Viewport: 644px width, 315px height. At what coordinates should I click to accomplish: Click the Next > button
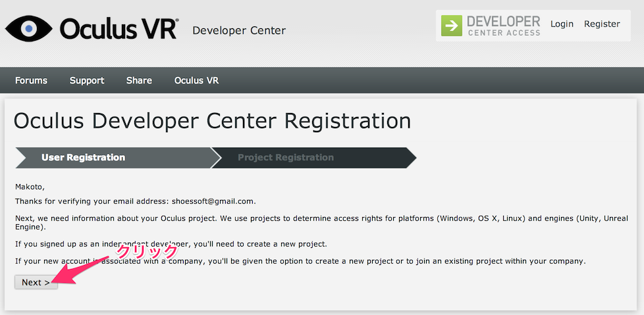click(x=36, y=282)
